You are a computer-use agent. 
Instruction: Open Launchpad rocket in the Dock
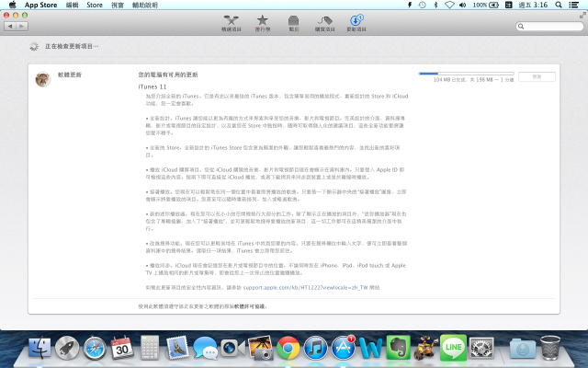point(67,348)
